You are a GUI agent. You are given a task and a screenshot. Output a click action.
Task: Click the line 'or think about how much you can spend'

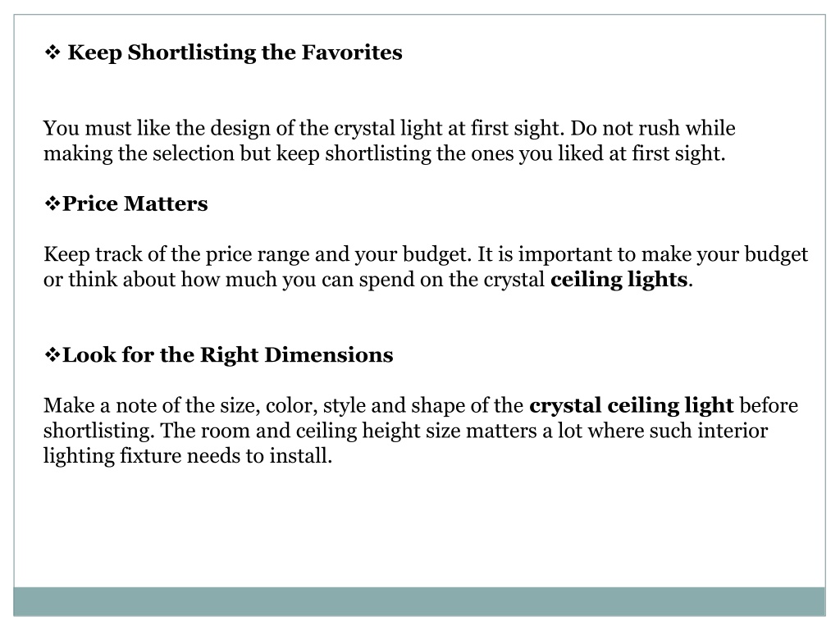[368, 280]
